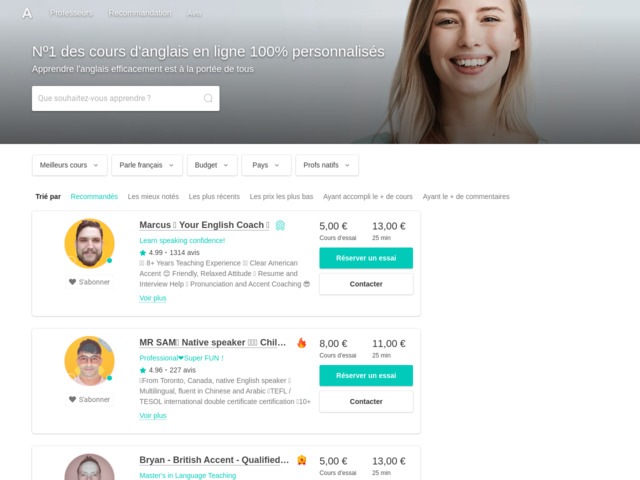The width and height of the screenshot is (640, 480).
Task: Click the flame icon beside MR SAM
Action: click(302, 343)
